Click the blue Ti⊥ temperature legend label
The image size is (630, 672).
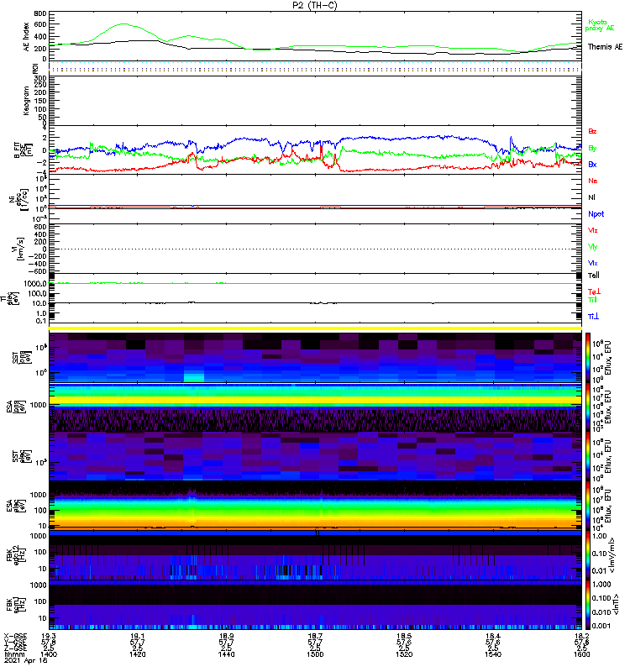pyautogui.click(x=593, y=317)
